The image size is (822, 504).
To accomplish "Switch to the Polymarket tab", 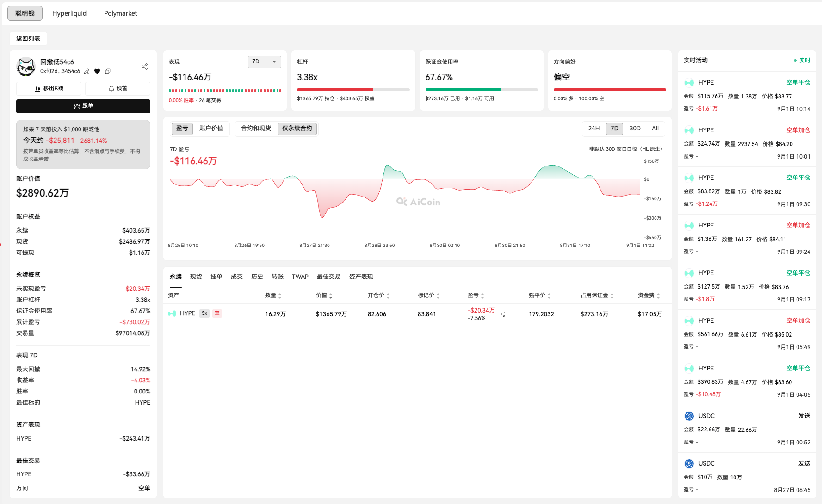I will tap(121, 13).
